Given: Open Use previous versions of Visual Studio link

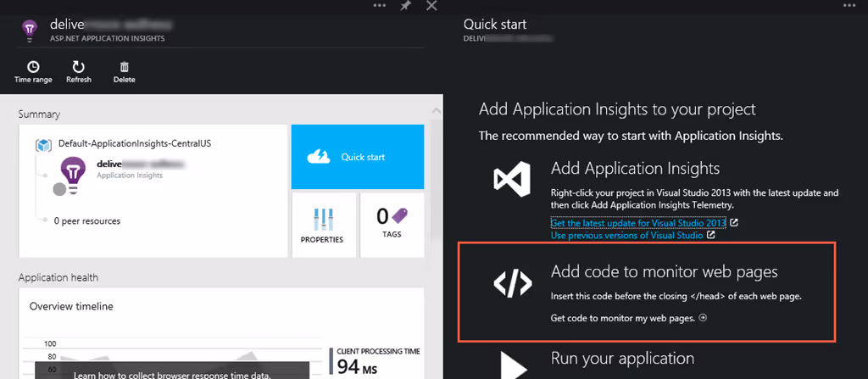Looking at the screenshot, I should click(x=626, y=236).
